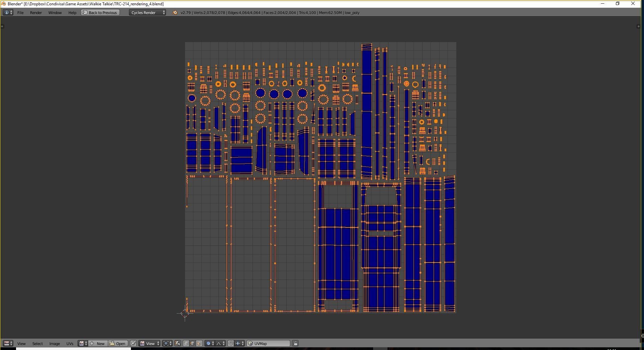Toggle the pin image icon
Screen dimensions: 644x350
tap(133, 343)
